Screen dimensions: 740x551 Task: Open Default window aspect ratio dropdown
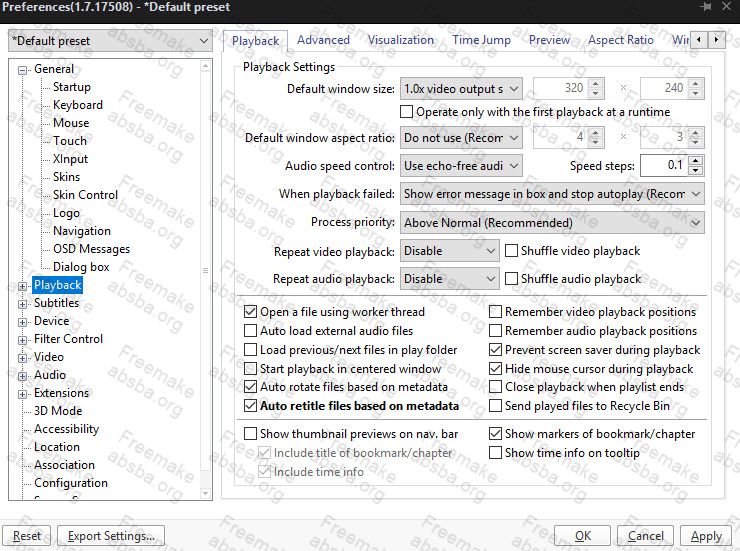pyautogui.click(x=461, y=138)
